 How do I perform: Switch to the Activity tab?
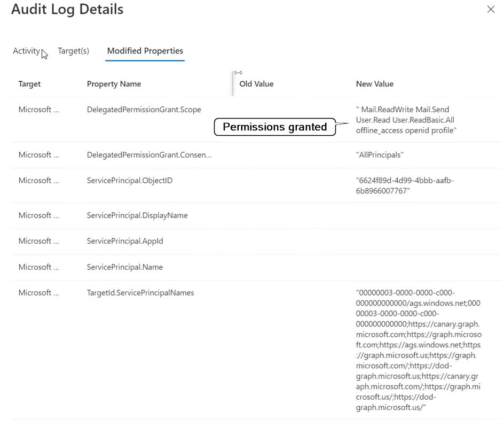[26, 51]
